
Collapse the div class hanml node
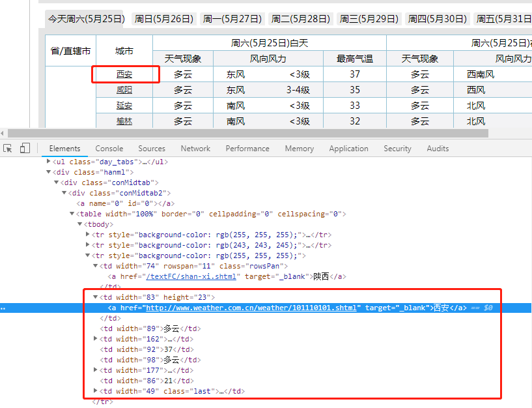(x=49, y=172)
